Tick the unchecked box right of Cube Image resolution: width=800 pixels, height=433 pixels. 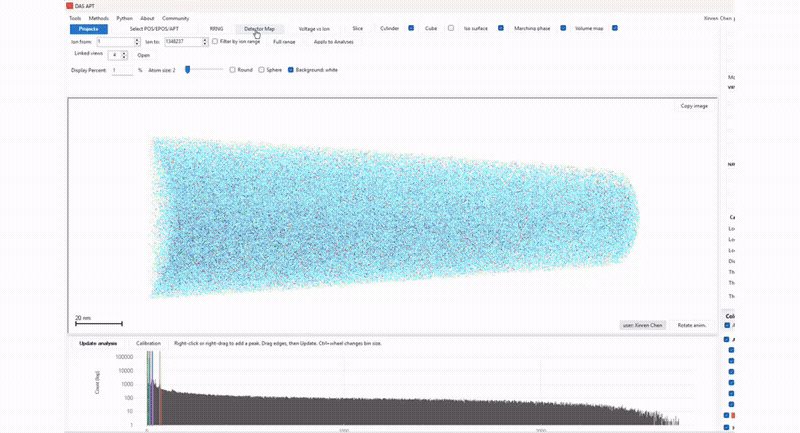[x=451, y=28]
